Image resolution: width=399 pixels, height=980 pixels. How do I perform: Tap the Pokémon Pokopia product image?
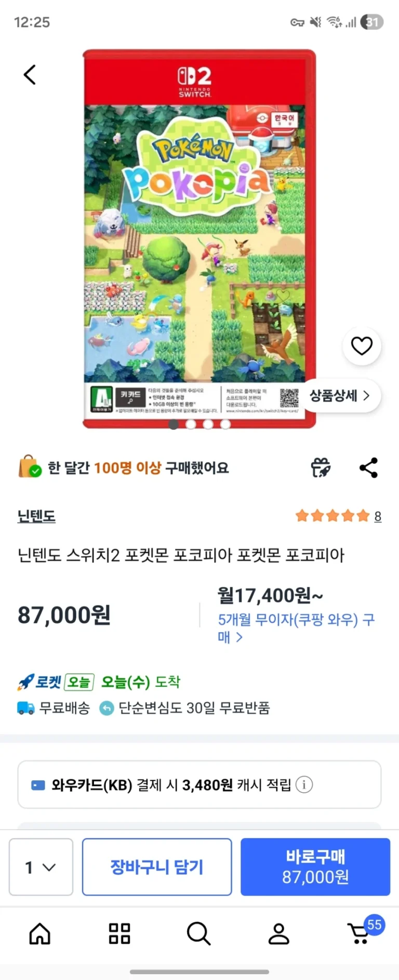(199, 239)
